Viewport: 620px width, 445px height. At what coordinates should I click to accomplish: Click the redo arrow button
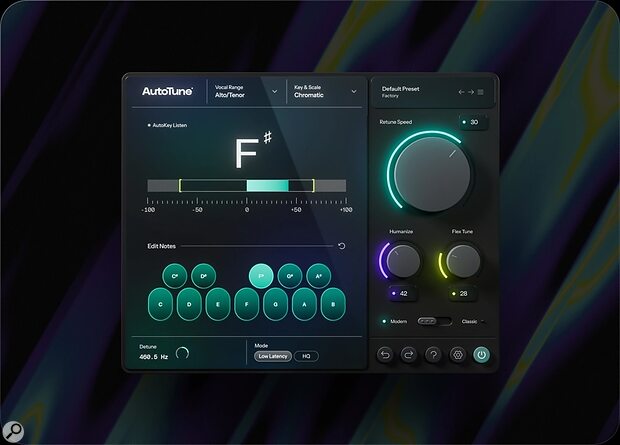pos(409,355)
